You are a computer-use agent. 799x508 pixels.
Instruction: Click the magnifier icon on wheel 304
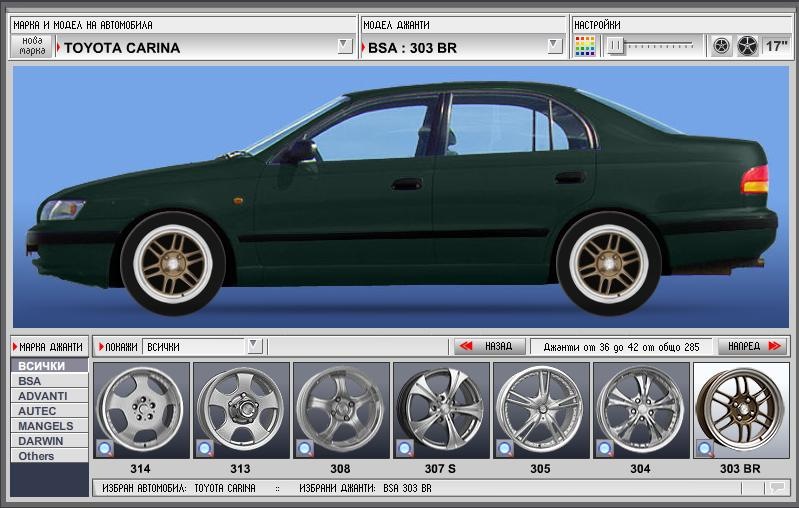605,448
